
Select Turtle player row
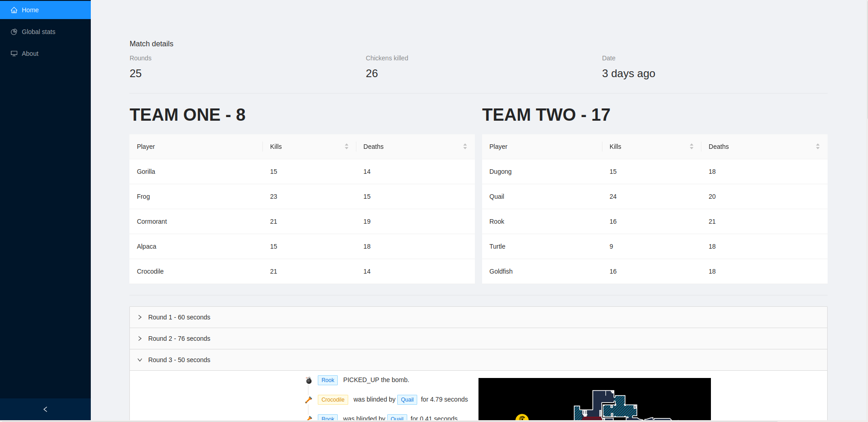(655, 246)
